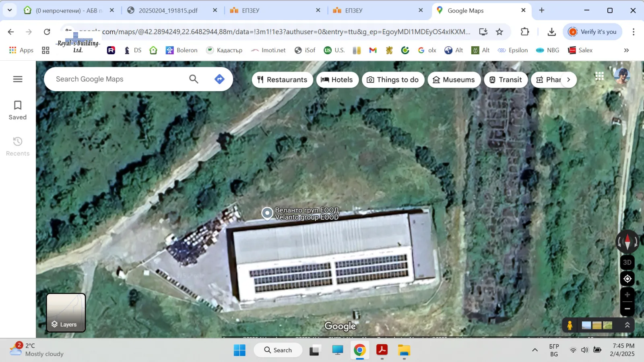Click the Show Your Location icon

click(x=627, y=279)
